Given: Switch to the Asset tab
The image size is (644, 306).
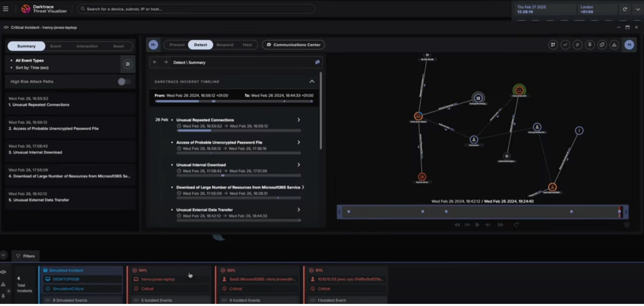Looking at the screenshot, I should 119,46.
